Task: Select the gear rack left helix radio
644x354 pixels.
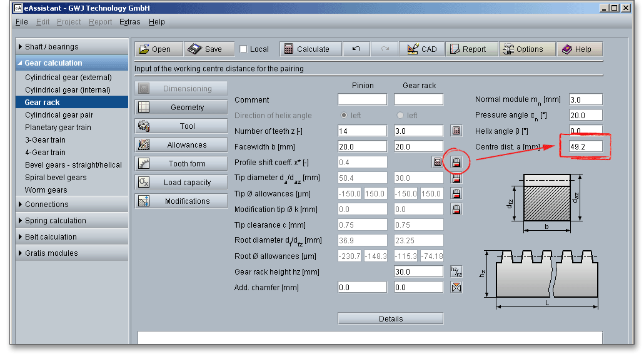Action: (400, 116)
